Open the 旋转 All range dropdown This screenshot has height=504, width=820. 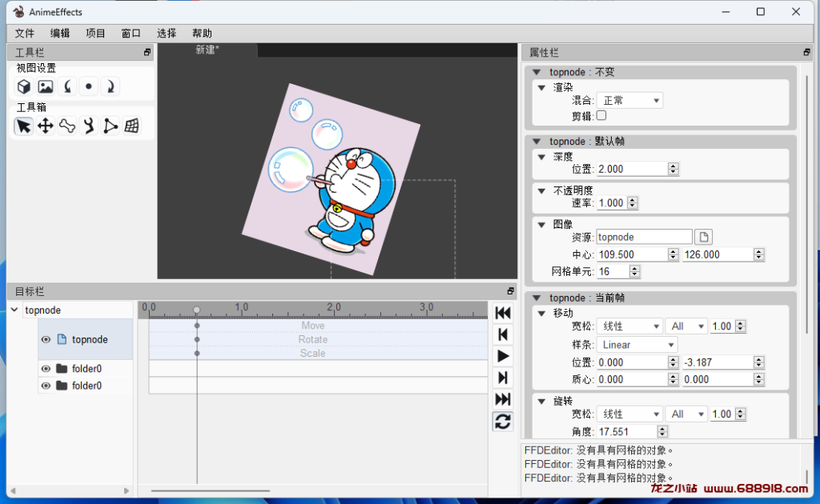tap(686, 414)
